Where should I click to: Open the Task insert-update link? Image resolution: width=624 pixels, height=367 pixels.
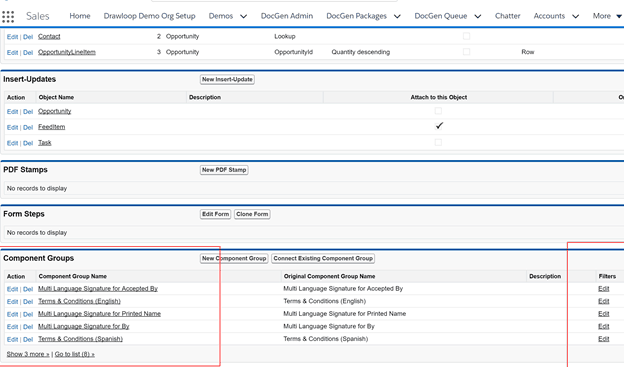pos(45,143)
